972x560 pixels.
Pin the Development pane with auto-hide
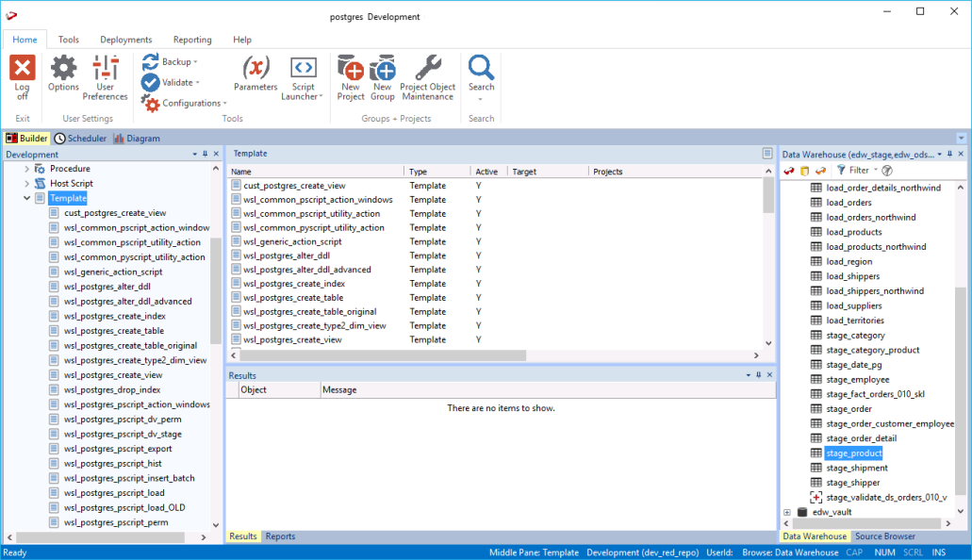pyautogui.click(x=206, y=154)
